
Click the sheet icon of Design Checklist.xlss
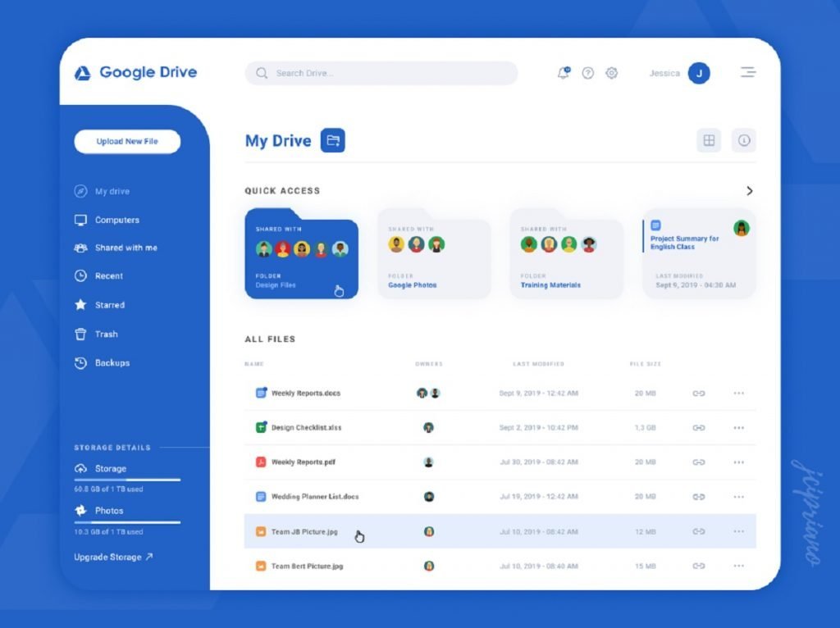[x=261, y=427]
